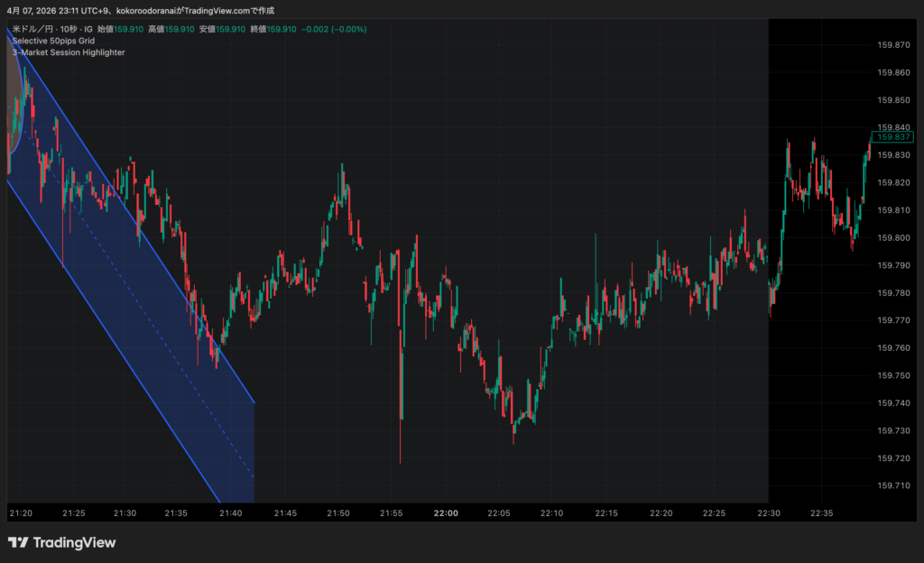
Task: Click the 終値 closing value 159.910
Action: 282,30
